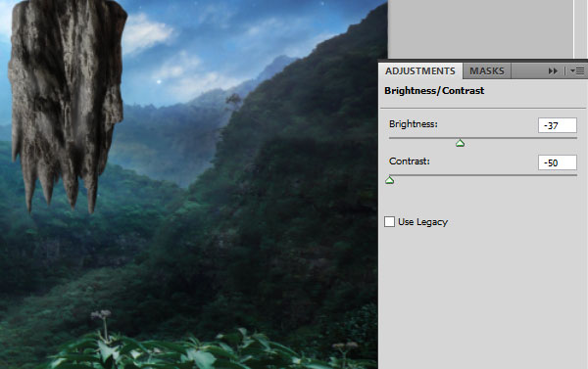Image resolution: width=588 pixels, height=369 pixels.
Task: Click the Contrast value field
Action: coord(558,162)
